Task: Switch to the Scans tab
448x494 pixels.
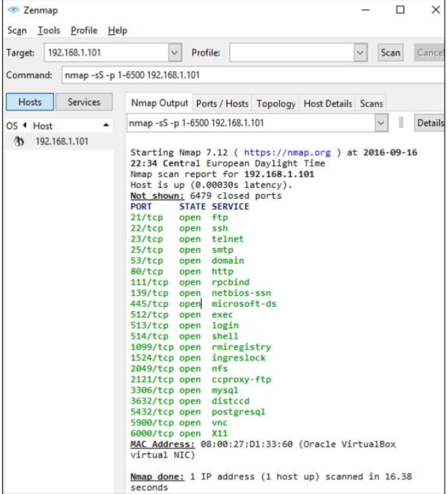Action: pos(372,104)
